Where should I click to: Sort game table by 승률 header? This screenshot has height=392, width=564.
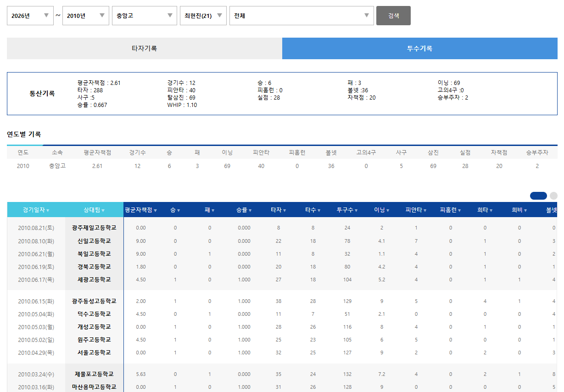point(244,210)
